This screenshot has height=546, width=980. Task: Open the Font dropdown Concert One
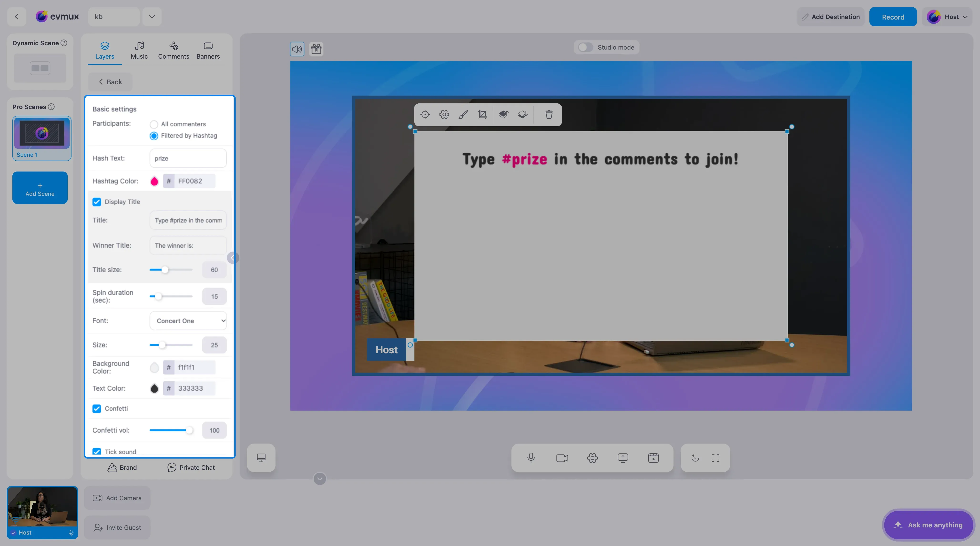(188, 321)
